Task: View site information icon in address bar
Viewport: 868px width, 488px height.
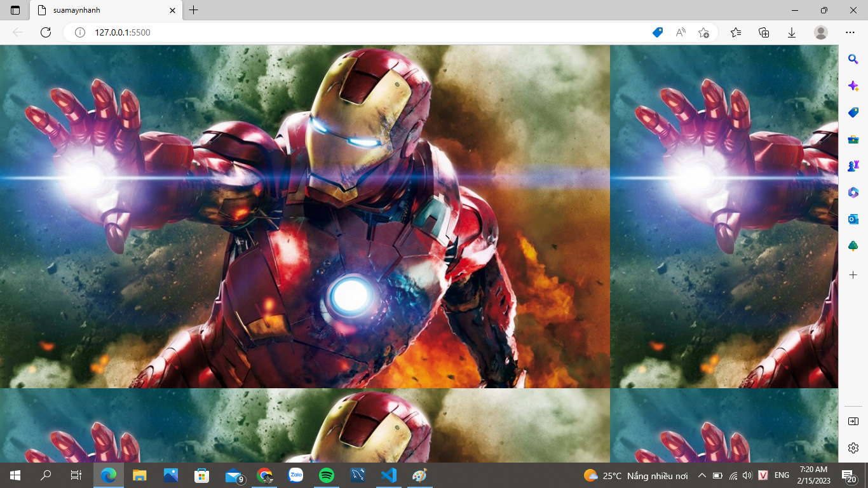Action: [x=80, y=32]
